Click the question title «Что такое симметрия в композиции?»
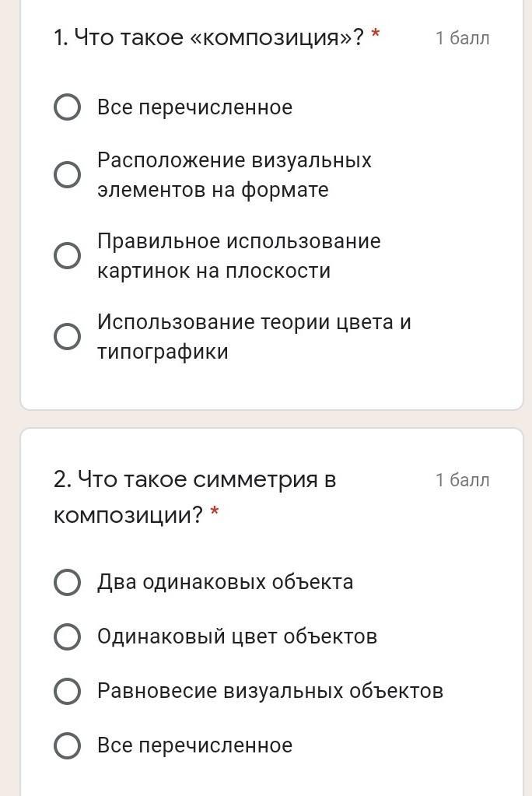Viewport: 532px width, 796px height. click(194, 497)
